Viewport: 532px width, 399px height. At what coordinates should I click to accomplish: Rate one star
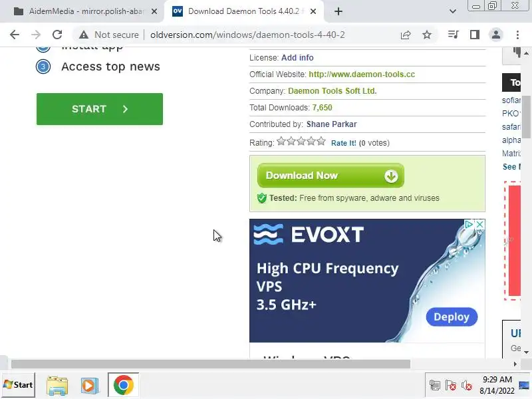pyautogui.click(x=281, y=141)
